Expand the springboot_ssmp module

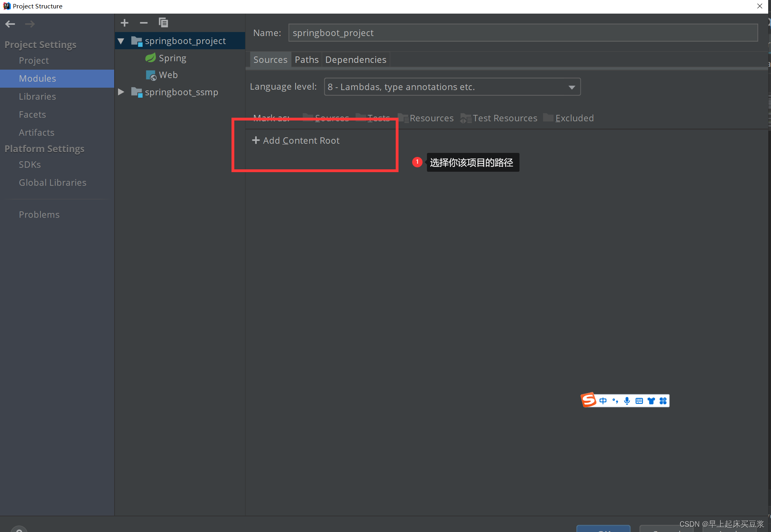(121, 92)
